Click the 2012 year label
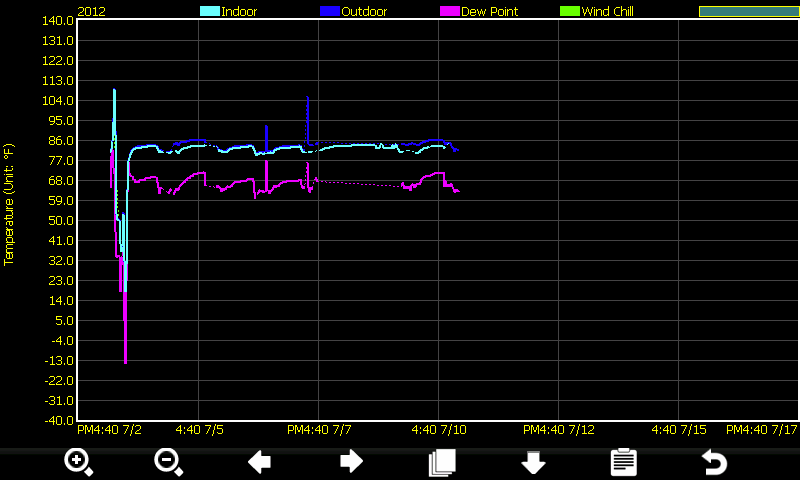 [x=91, y=12]
